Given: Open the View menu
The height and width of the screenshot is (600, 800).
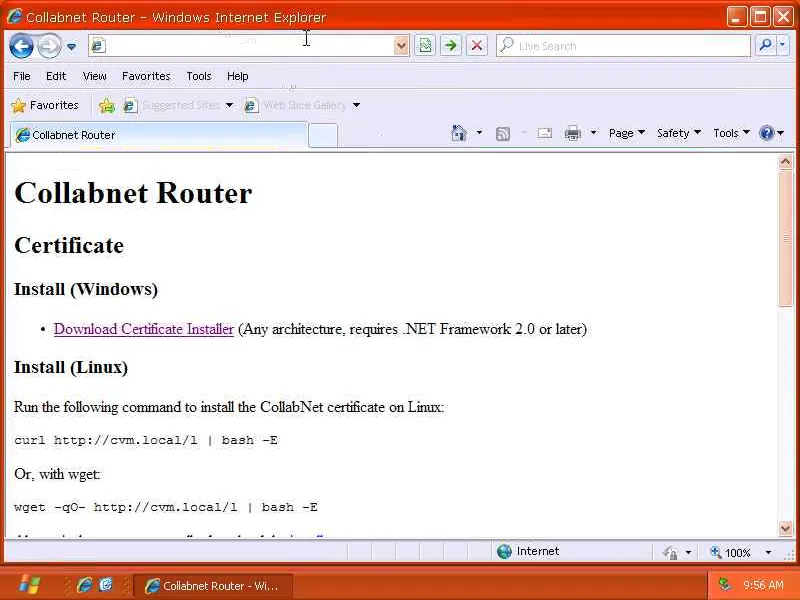Looking at the screenshot, I should tap(94, 76).
